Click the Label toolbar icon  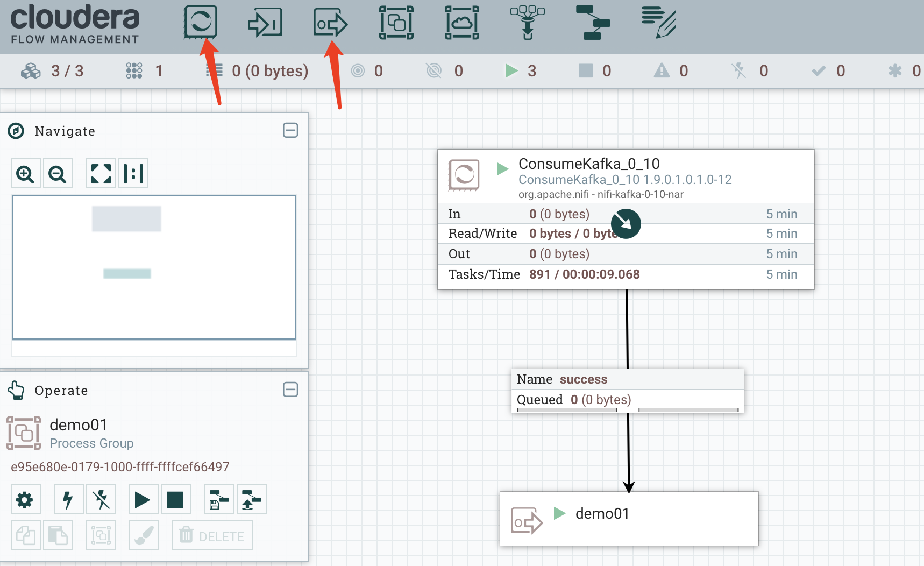tap(659, 23)
